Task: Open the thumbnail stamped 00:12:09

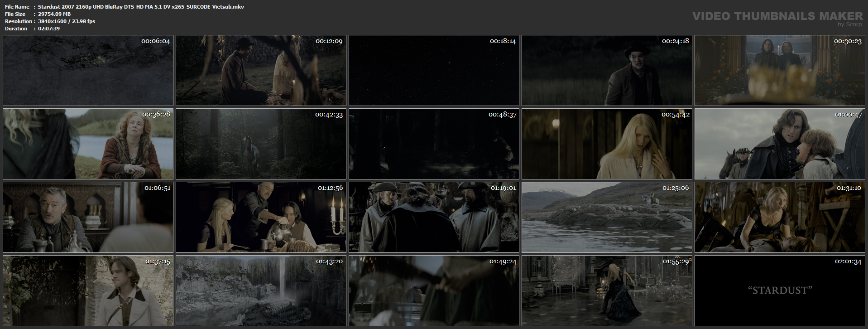Action: point(261,71)
